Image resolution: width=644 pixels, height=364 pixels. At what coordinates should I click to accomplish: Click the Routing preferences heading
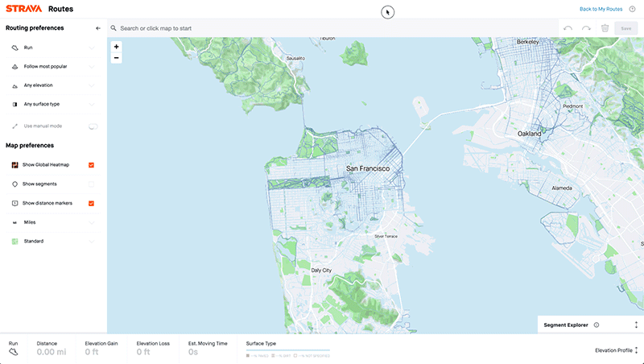pyautogui.click(x=35, y=28)
